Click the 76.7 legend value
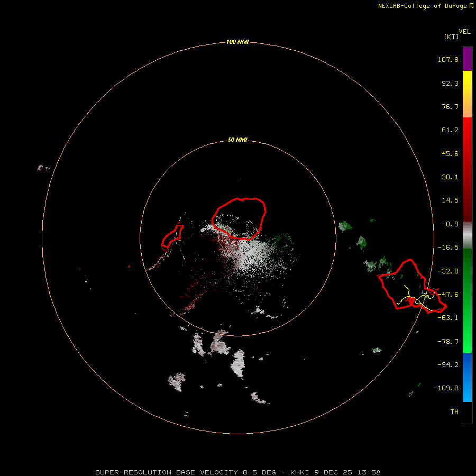This screenshot has width=476, height=476. (450, 106)
